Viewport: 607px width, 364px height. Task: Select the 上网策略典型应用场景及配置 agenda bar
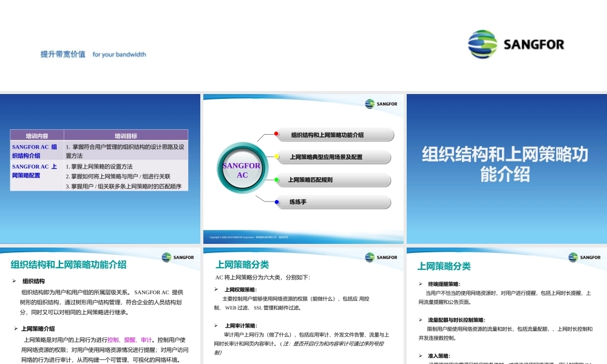pyautogui.click(x=334, y=157)
